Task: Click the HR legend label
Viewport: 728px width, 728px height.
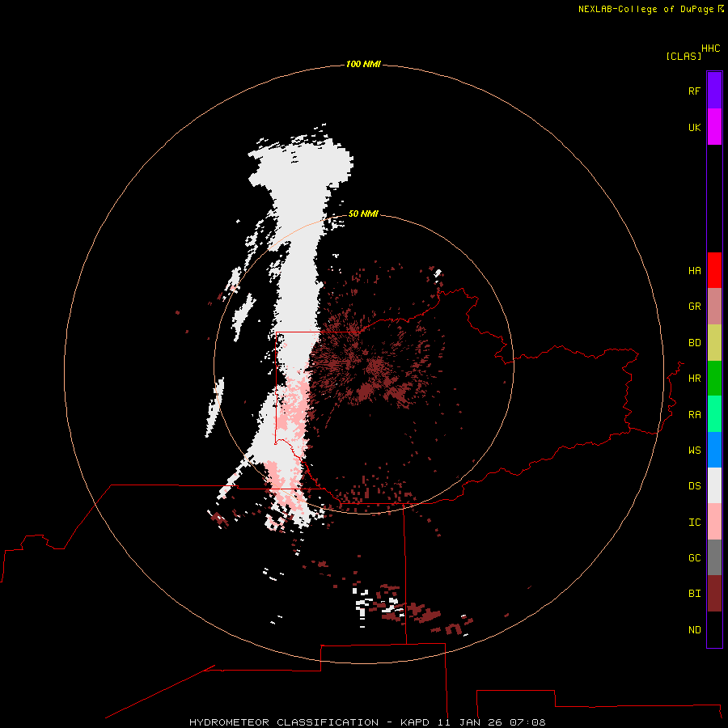Action: [x=694, y=379]
